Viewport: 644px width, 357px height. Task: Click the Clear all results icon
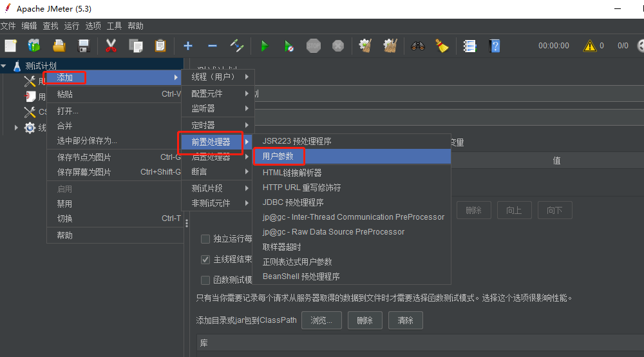390,46
